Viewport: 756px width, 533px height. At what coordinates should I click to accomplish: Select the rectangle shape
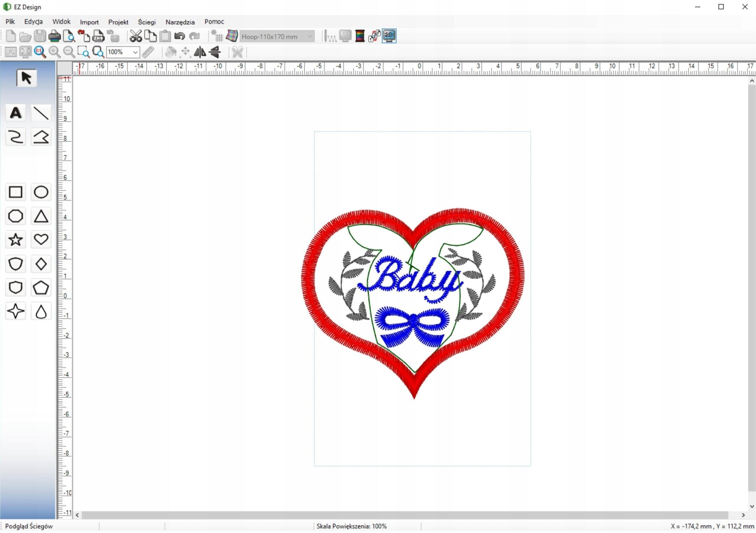click(x=15, y=192)
